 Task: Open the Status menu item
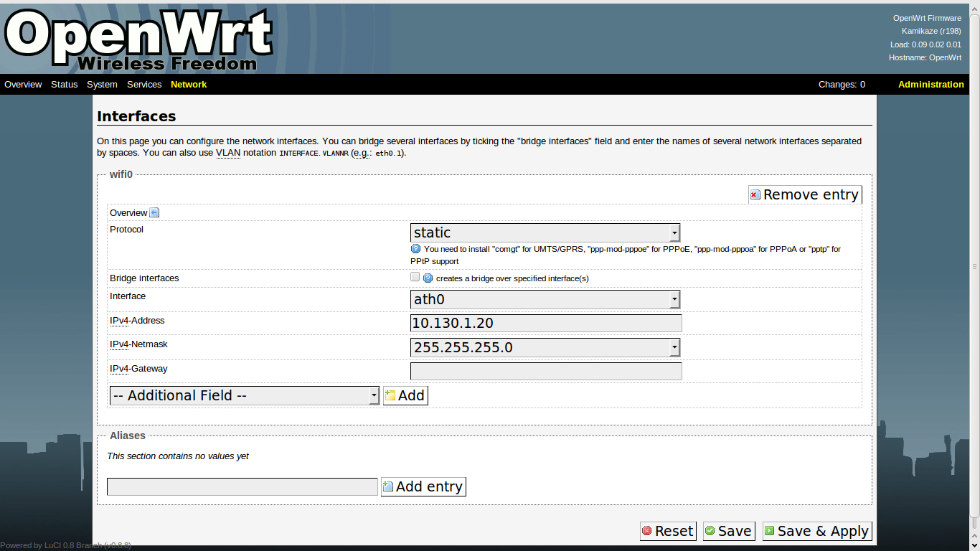(x=64, y=85)
